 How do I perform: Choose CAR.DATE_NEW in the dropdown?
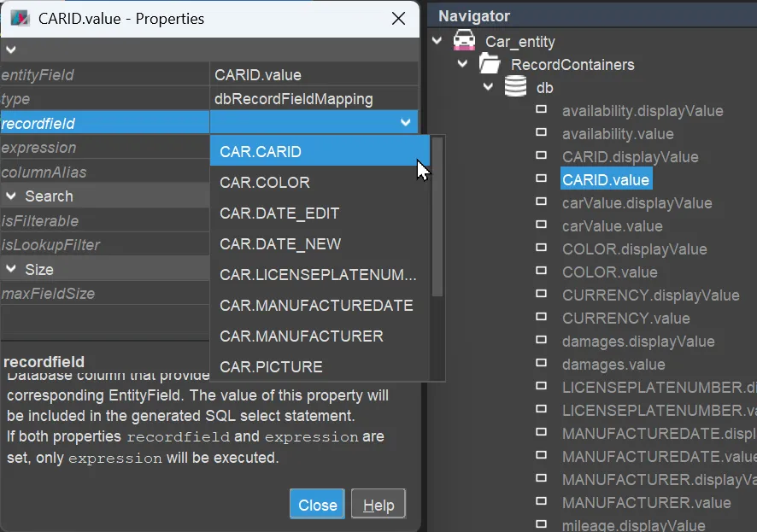pyautogui.click(x=320, y=244)
